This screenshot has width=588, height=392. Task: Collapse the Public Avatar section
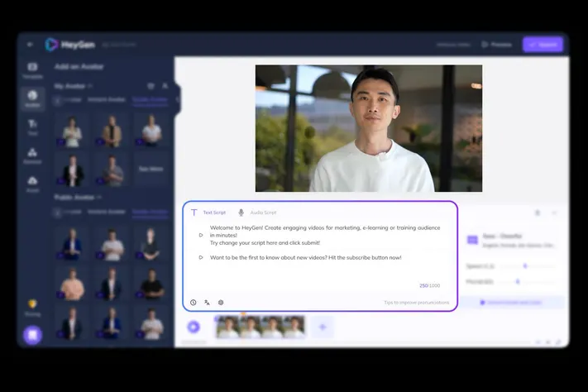click(100, 197)
